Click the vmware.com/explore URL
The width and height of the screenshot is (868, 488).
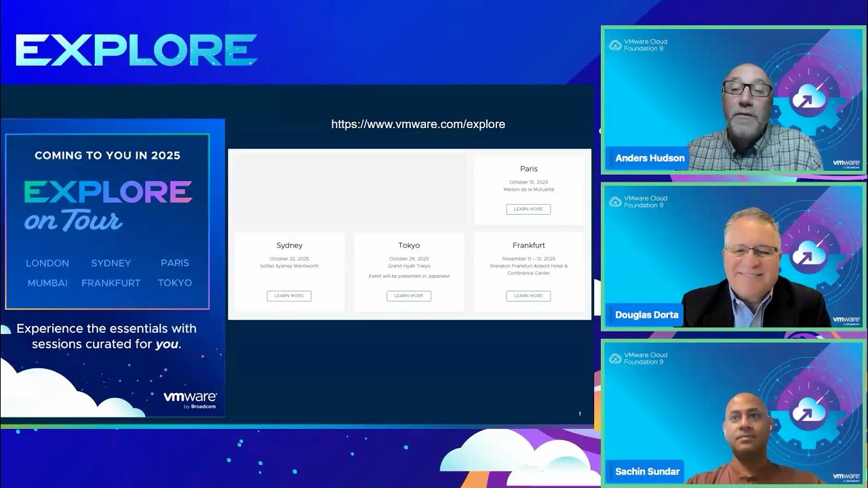pyautogui.click(x=418, y=125)
